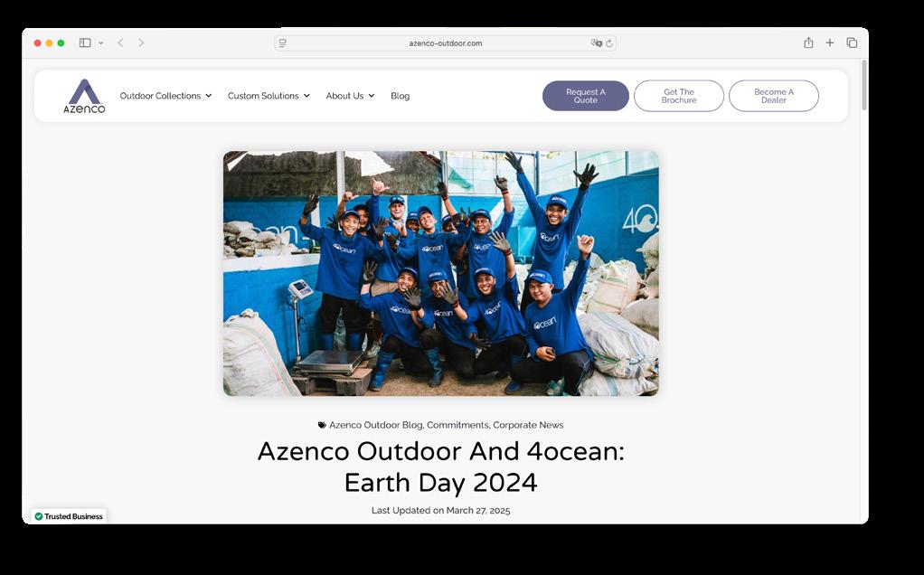Open the page reader menu icon
The height and width of the screenshot is (575, 924).
[x=283, y=43]
